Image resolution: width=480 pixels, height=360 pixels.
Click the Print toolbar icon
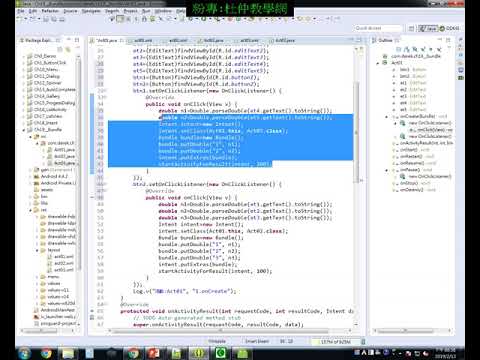pos(62,19)
